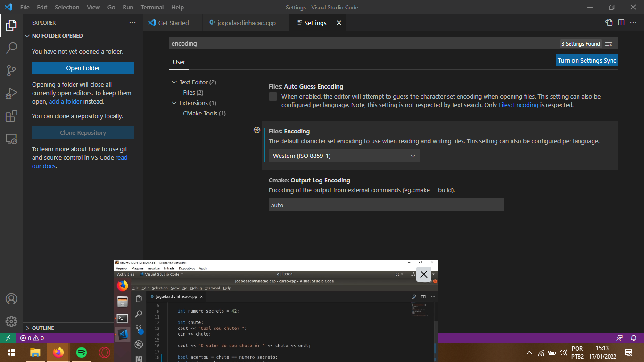Open the pt language dropdown in Ubuntu preview

[x=399, y=274]
